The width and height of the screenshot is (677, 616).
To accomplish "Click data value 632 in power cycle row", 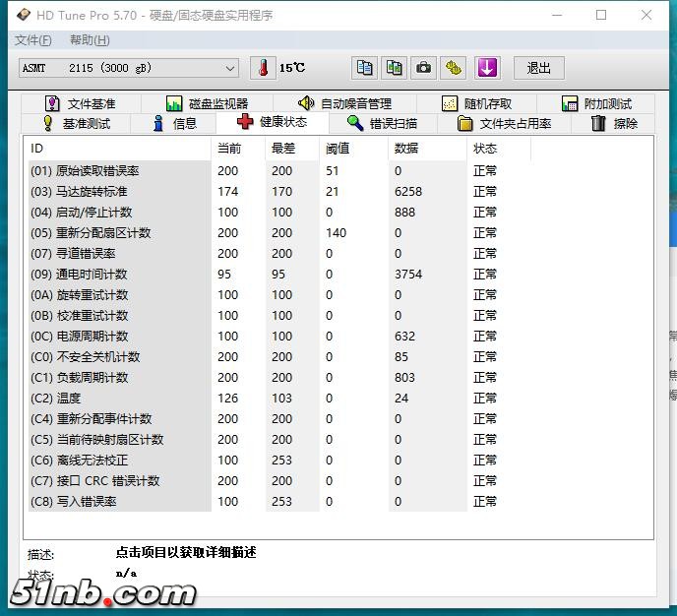I will [404, 337].
